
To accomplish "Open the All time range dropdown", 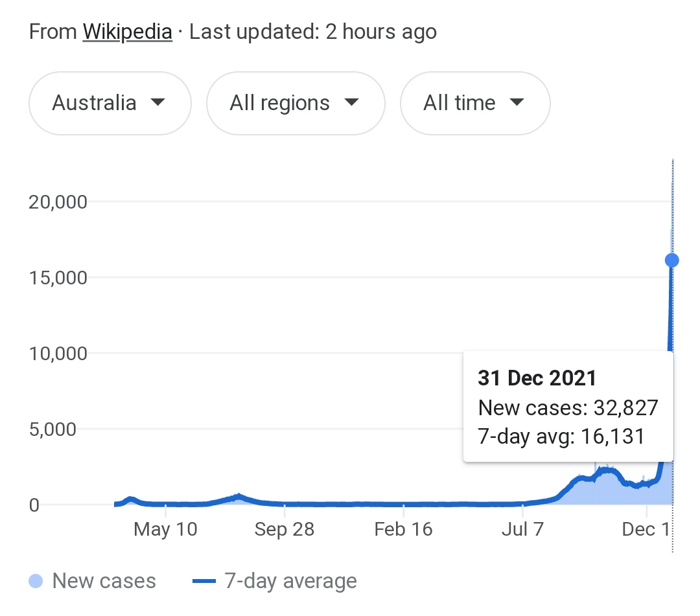I will pyautogui.click(x=475, y=103).
